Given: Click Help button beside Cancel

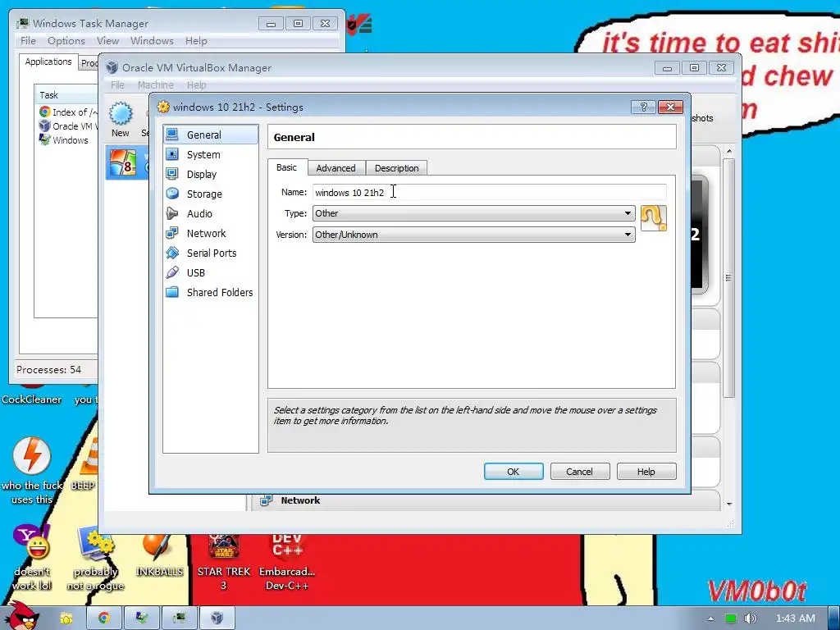Looking at the screenshot, I should point(646,472).
